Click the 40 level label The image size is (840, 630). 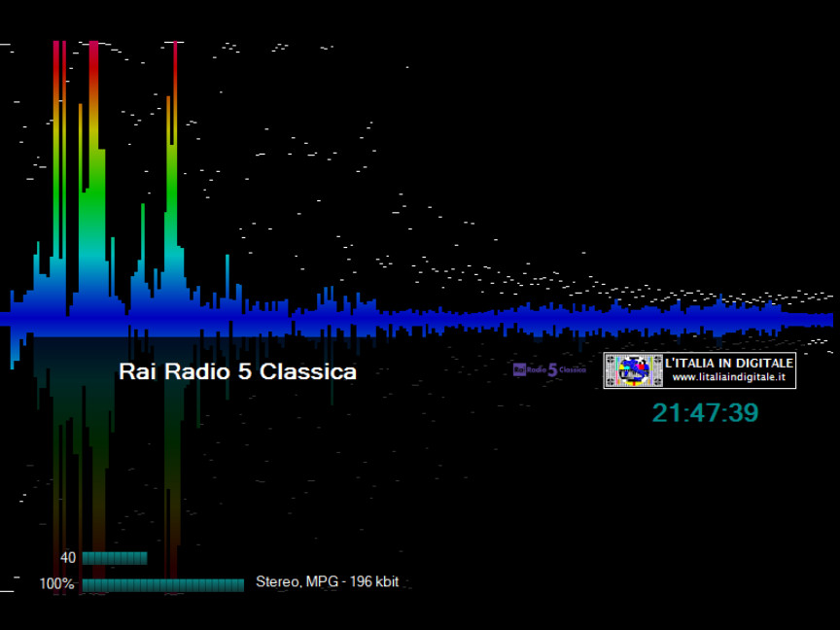tap(68, 558)
